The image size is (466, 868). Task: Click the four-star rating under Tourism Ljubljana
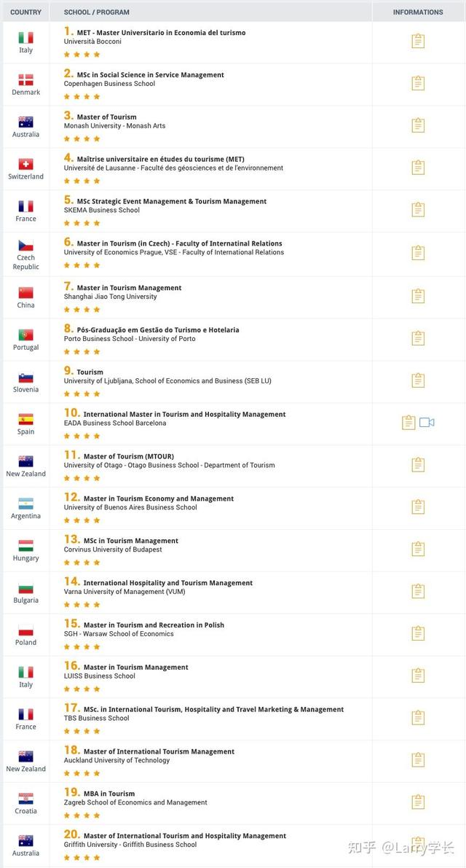[x=82, y=394]
